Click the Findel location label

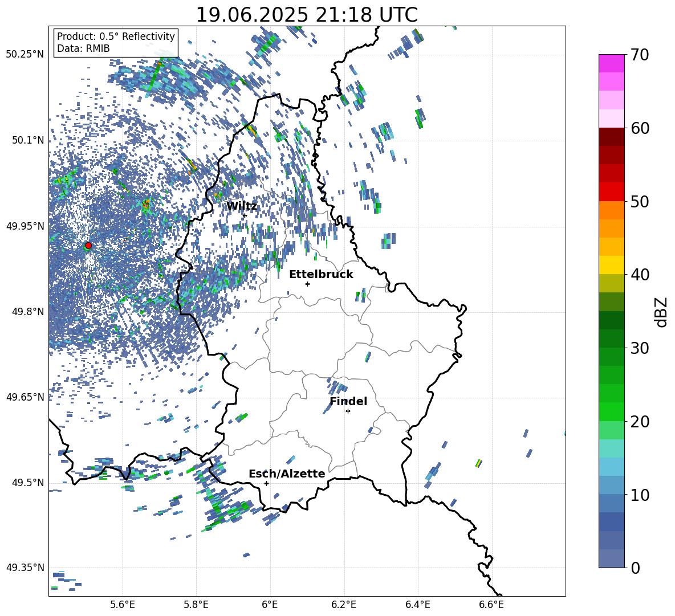[x=348, y=401]
